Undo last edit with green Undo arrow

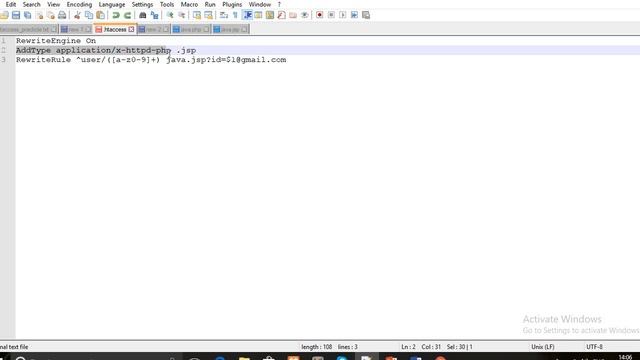(116, 15)
